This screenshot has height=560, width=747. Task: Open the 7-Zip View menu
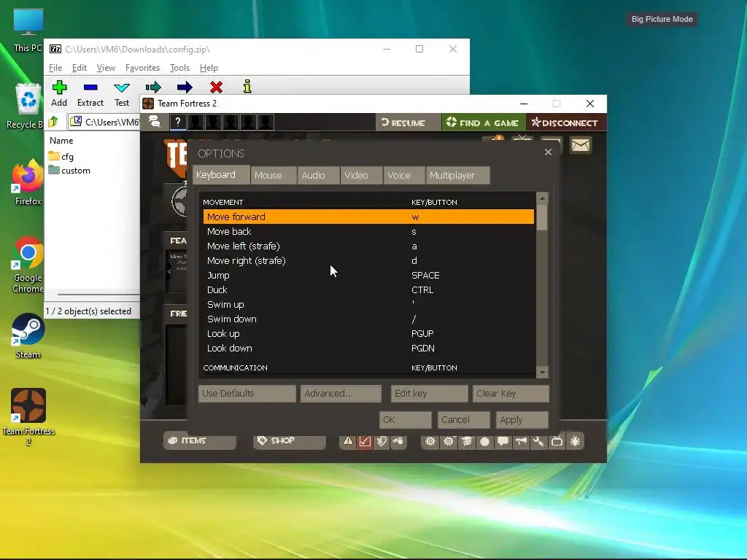click(x=106, y=68)
